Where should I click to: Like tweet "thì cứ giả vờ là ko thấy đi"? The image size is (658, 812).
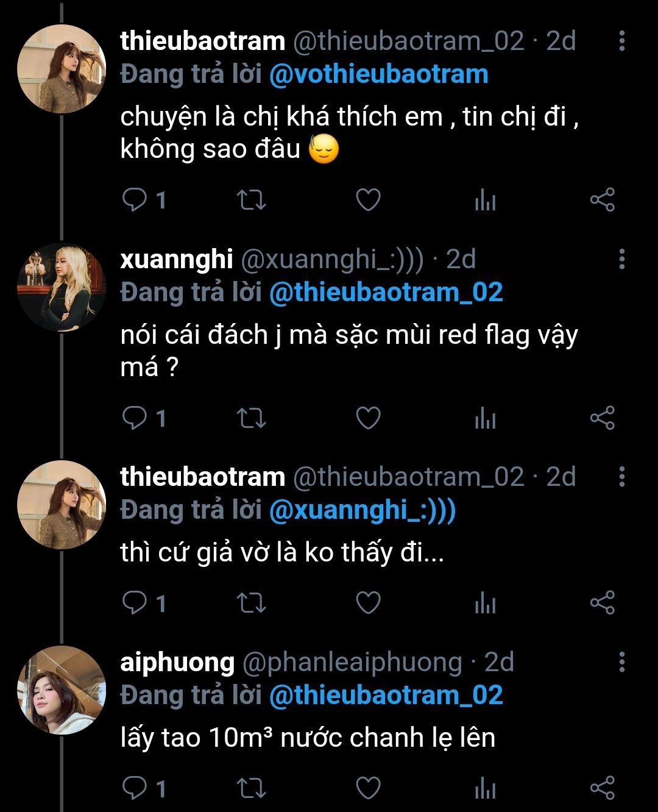pyautogui.click(x=368, y=603)
